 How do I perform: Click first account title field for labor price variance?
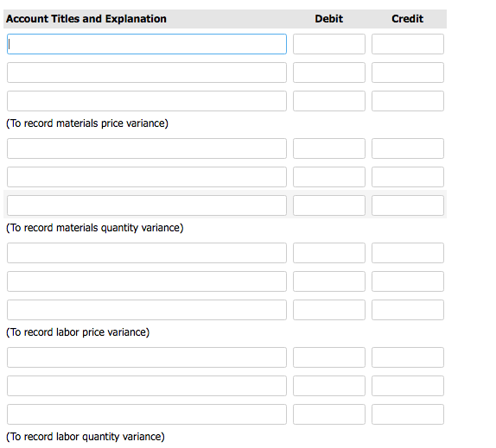[147, 253]
